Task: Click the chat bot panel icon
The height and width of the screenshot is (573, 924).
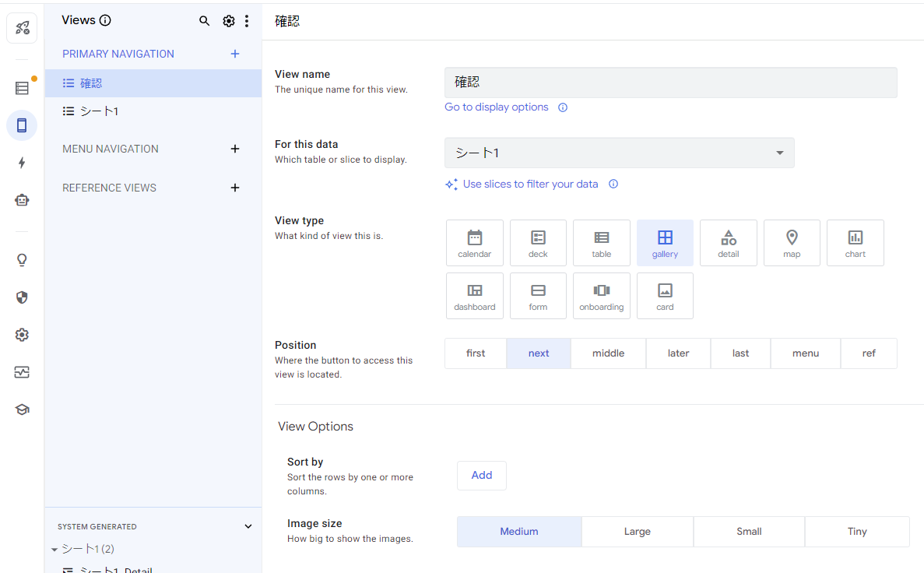Action: click(x=21, y=199)
